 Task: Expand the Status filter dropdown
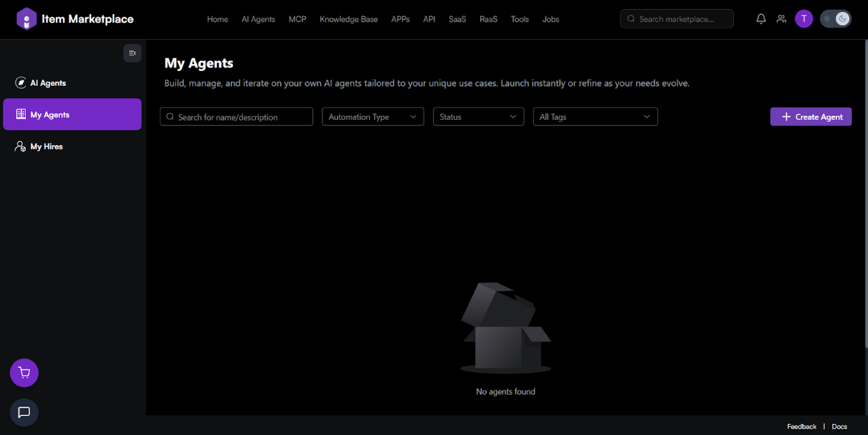pos(478,117)
